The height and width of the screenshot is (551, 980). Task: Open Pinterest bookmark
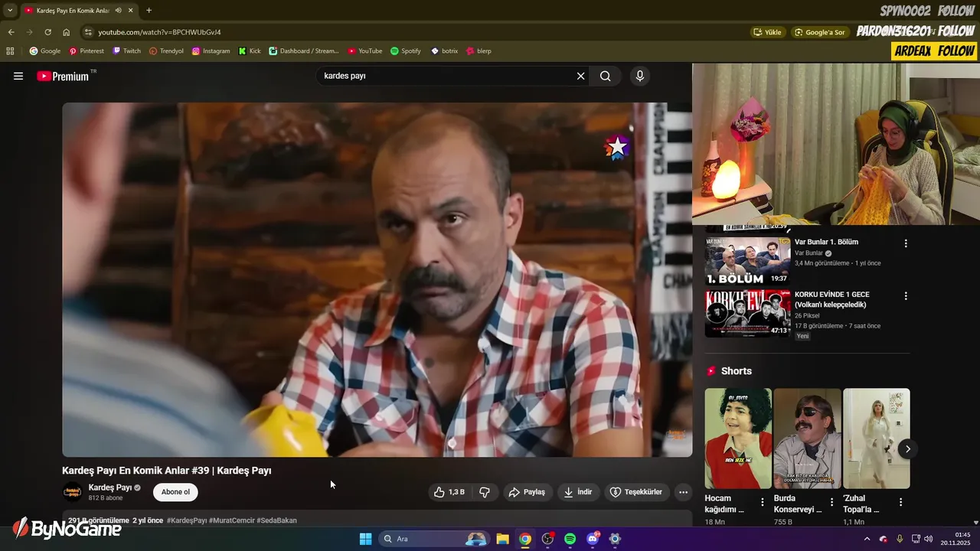pos(86,51)
